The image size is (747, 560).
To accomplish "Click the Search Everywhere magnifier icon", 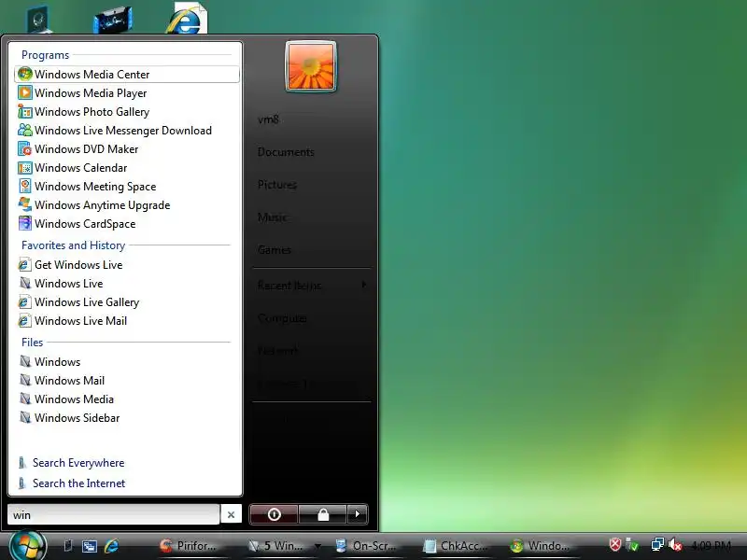I will (21, 462).
